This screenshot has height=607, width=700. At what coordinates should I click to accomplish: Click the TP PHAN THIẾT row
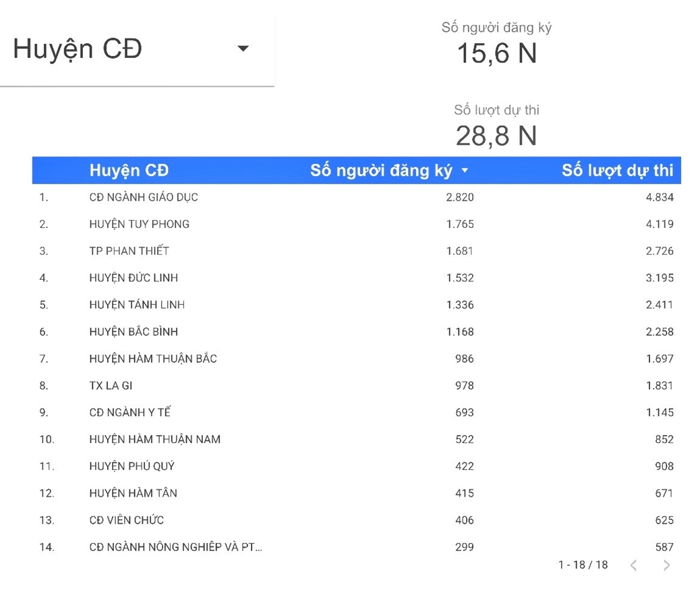(x=129, y=251)
